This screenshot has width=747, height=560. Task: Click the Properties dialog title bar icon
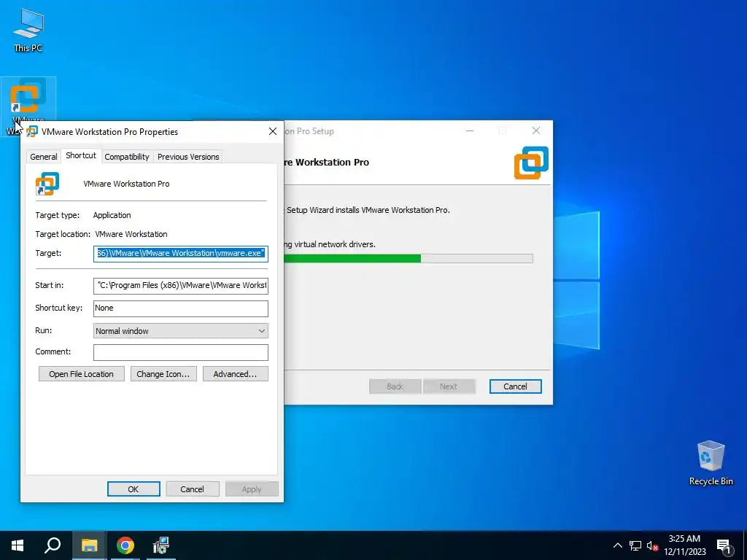click(x=32, y=131)
